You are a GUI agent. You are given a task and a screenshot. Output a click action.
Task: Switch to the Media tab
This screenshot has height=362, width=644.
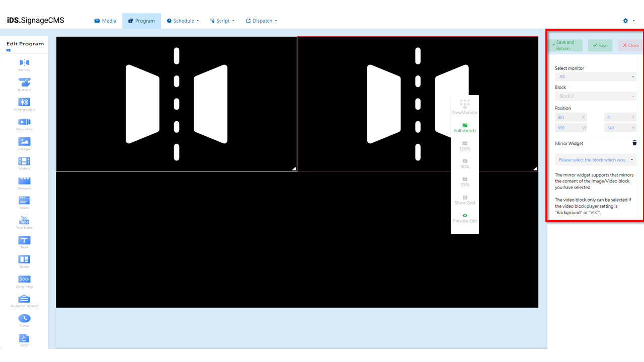coord(105,21)
